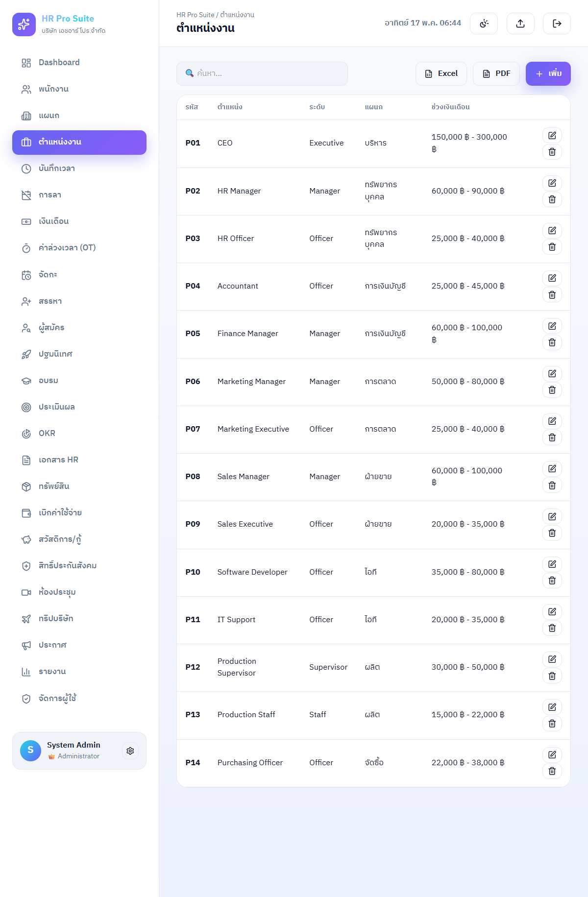Viewport: 588px width, 897px height.
Task: Open the พนักงาน employees menu item
Action: tap(79, 89)
